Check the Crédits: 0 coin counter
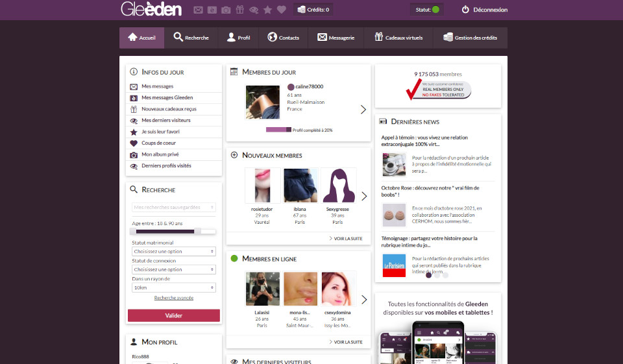The width and height of the screenshot is (623, 364). tap(313, 10)
